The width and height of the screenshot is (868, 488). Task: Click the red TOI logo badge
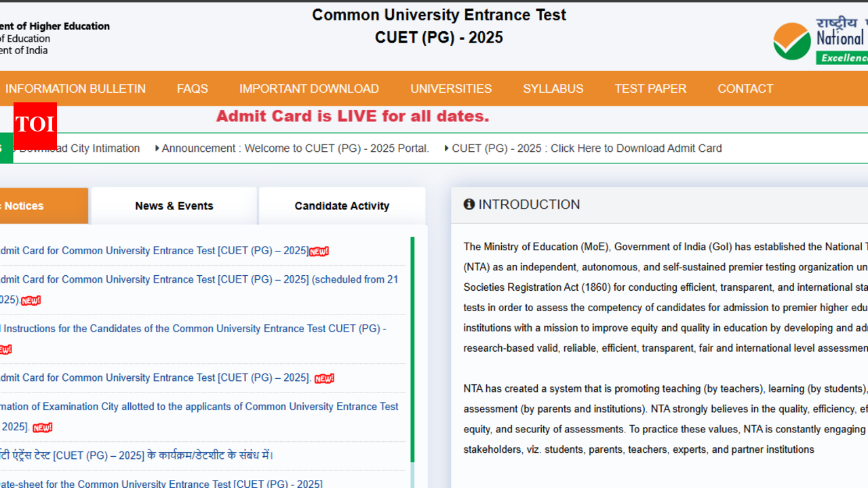[35, 125]
